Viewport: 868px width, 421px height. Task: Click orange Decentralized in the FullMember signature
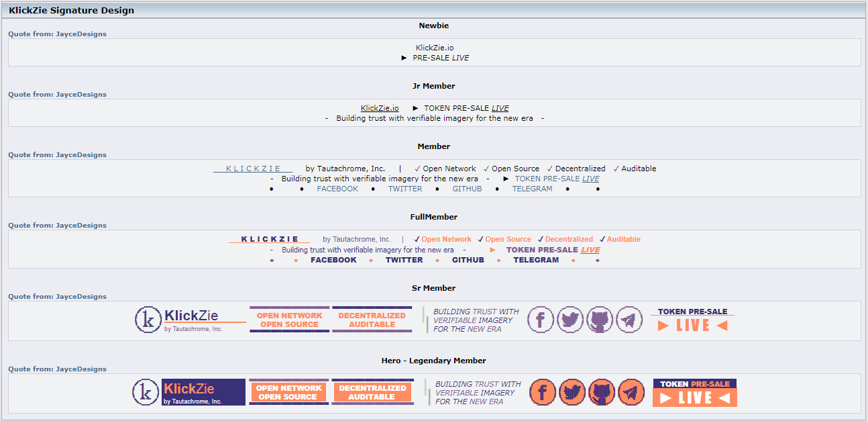click(x=569, y=239)
